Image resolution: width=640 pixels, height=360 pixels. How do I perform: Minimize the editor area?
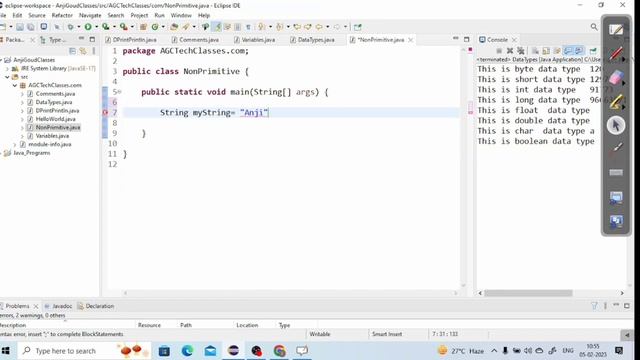click(x=456, y=39)
